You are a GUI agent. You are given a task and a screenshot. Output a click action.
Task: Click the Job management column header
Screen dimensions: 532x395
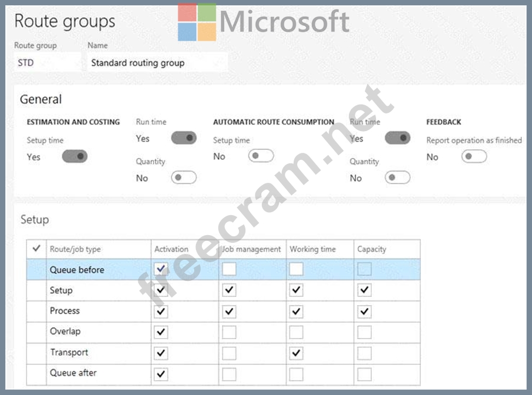[251, 249]
